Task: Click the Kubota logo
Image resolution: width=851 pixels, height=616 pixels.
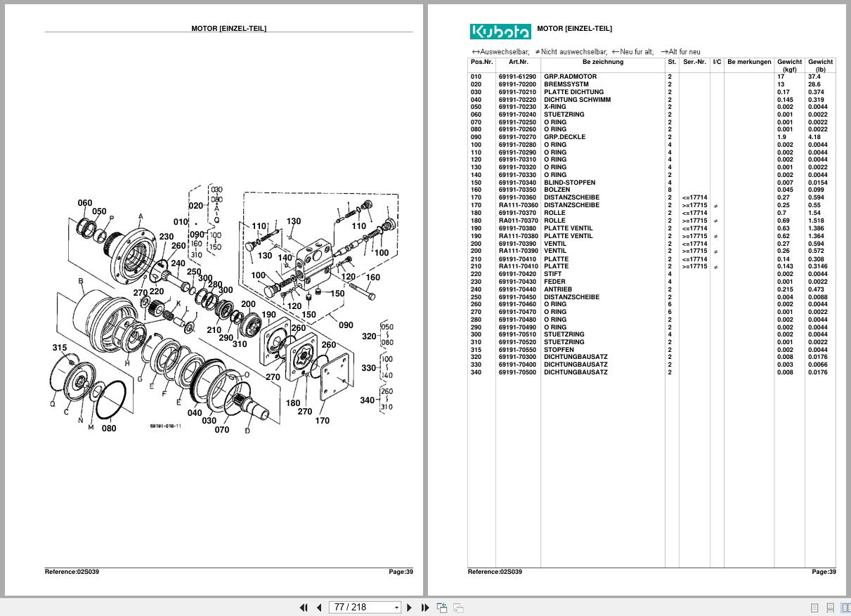Action: click(500, 32)
